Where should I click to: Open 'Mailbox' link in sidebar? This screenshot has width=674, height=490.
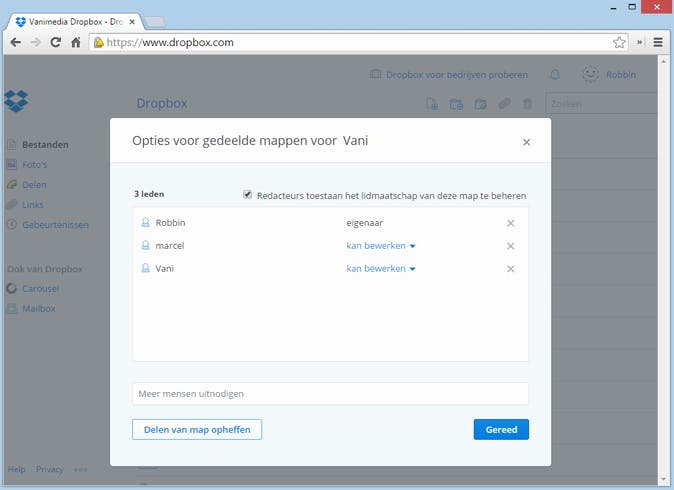tap(39, 309)
